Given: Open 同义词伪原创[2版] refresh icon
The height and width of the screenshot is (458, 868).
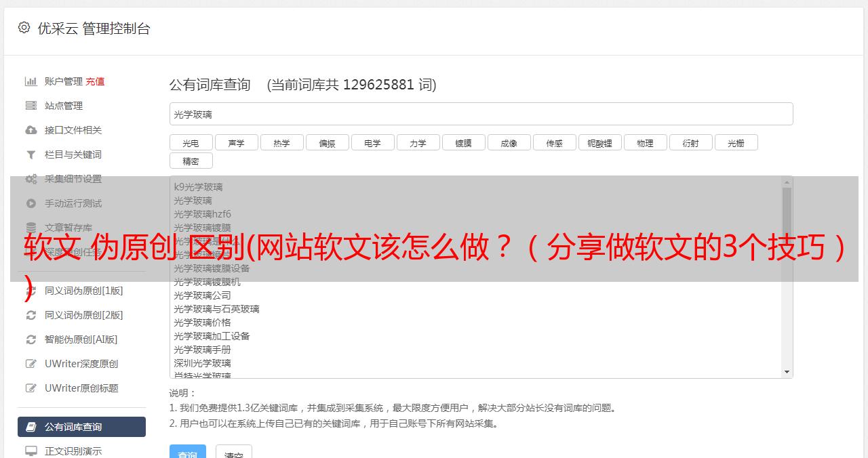Looking at the screenshot, I should pos(31,315).
